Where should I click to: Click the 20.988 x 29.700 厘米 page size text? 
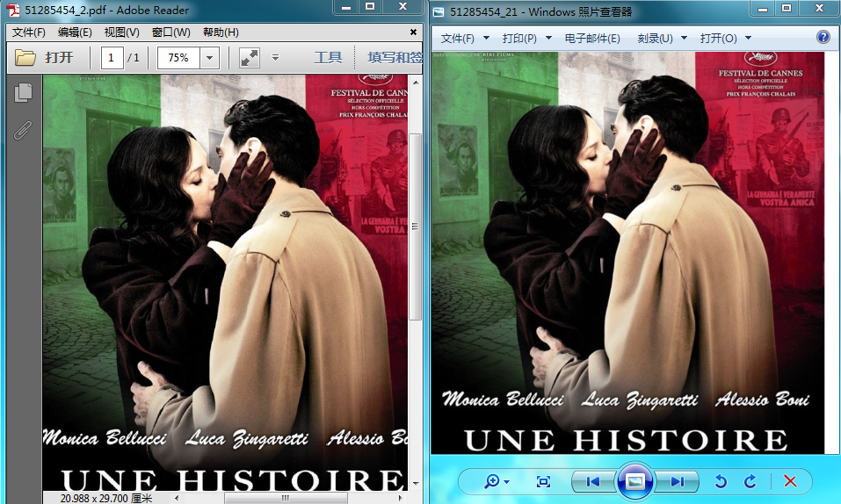click(106, 498)
